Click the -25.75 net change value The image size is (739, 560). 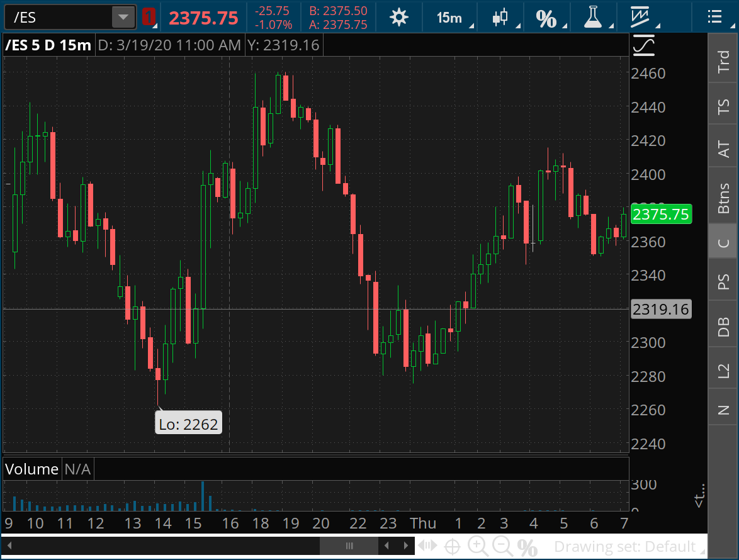272,11
